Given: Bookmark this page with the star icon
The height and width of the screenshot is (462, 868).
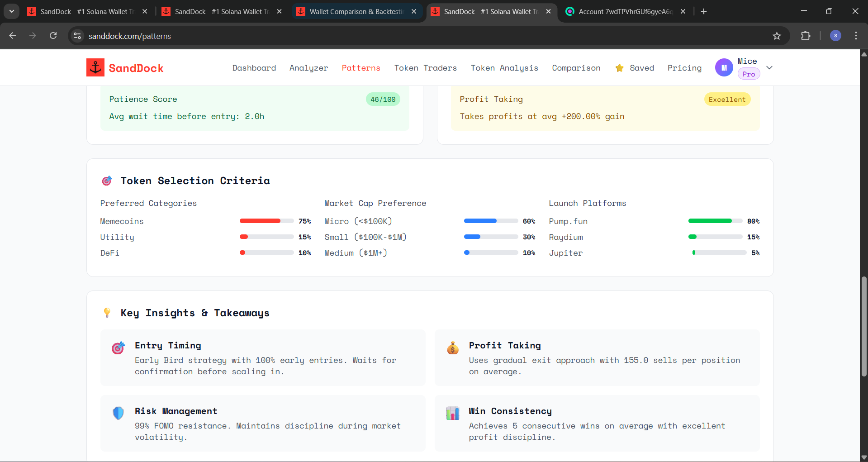Looking at the screenshot, I should click(x=777, y=36).
